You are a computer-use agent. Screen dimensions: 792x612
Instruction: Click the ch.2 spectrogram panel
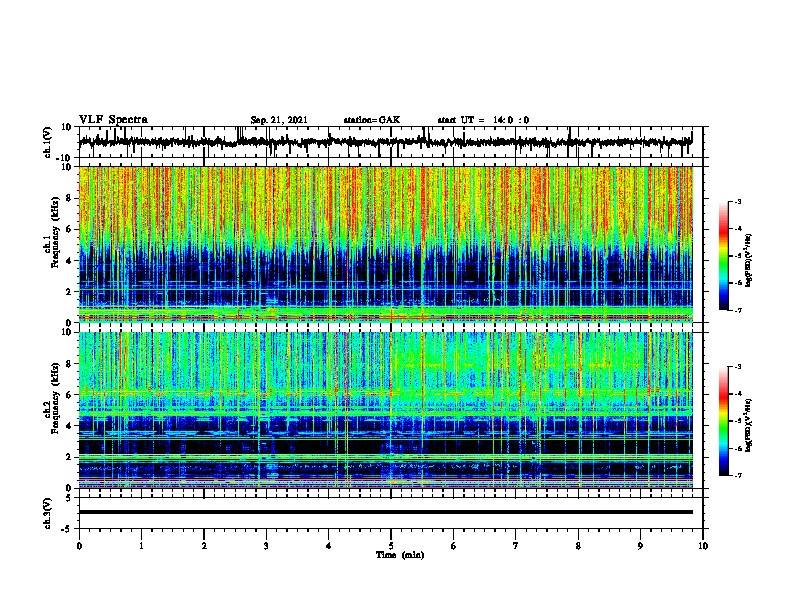(x=386, y=410)
